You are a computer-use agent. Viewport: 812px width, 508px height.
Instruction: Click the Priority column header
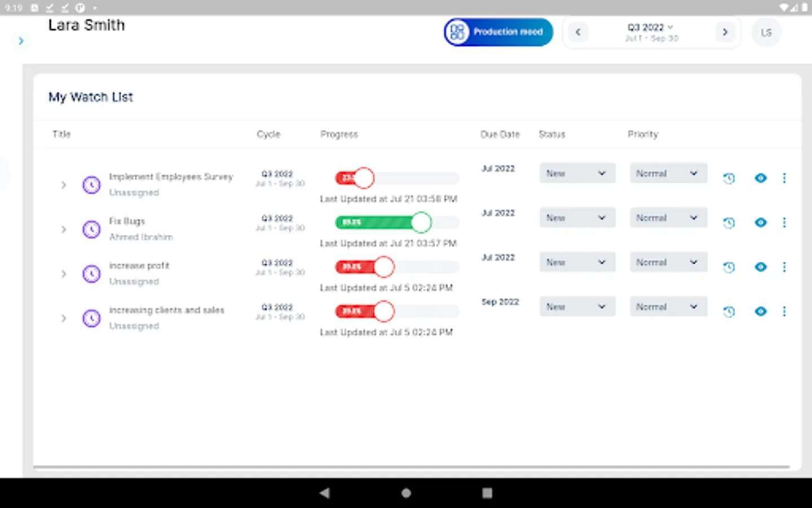(x=643, y=134)
